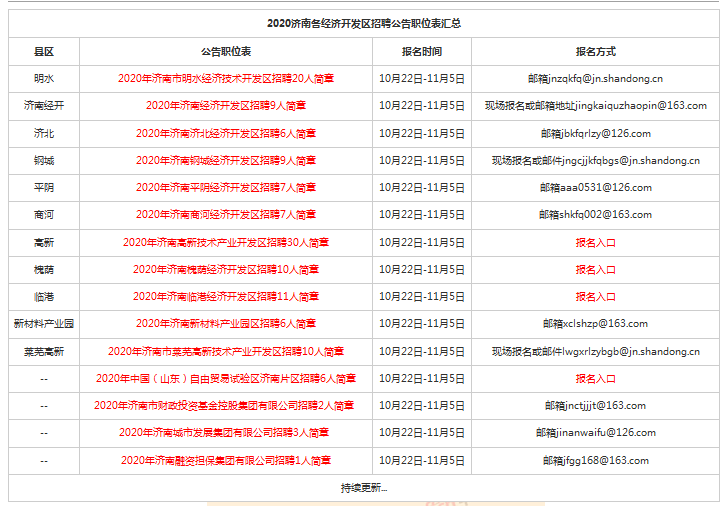
Task: Open the 临港经济开发区招聘11人简章 link
Action: tap(226, 296)
